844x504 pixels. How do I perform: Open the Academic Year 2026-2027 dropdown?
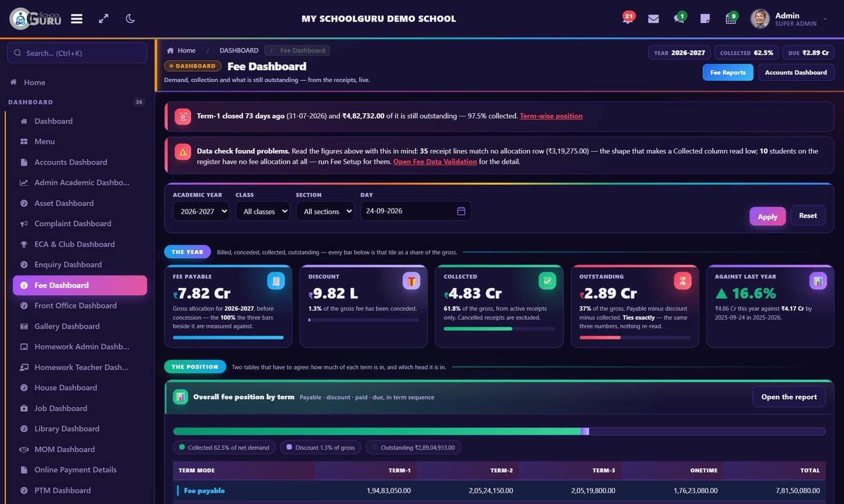click(x=201, y=211)
